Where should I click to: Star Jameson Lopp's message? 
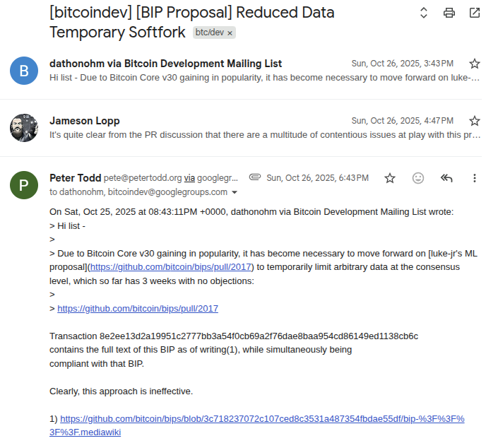tap(475, 121)
